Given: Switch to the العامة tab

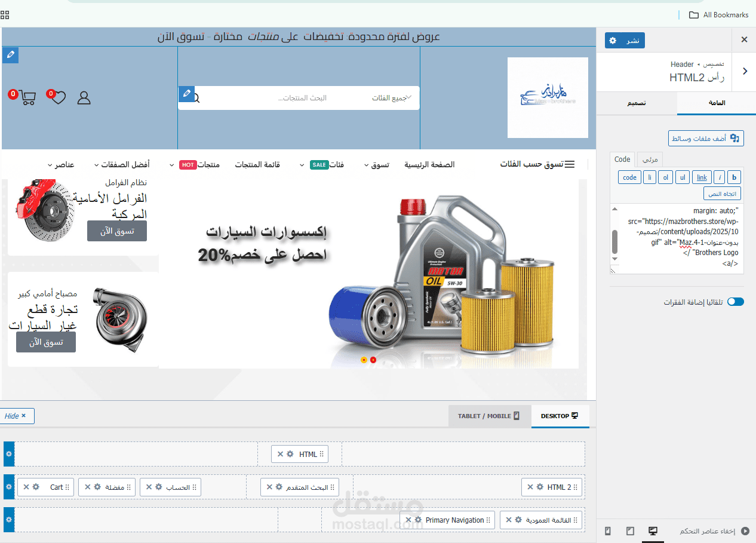Looking at the screenshot, I should (716, 103).
